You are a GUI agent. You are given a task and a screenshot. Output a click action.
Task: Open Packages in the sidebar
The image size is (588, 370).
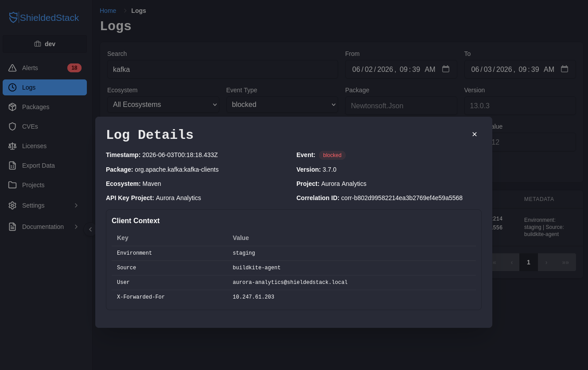tap(45, 107)
